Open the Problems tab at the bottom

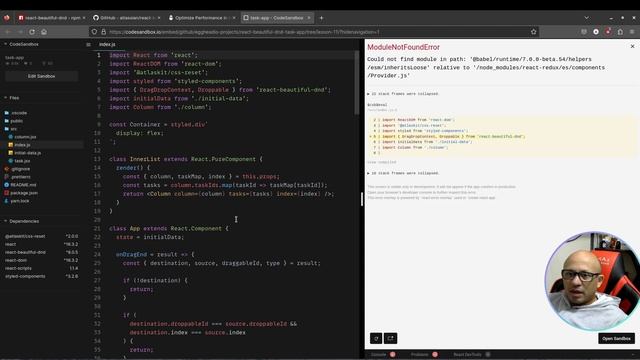tap(420, 355)
